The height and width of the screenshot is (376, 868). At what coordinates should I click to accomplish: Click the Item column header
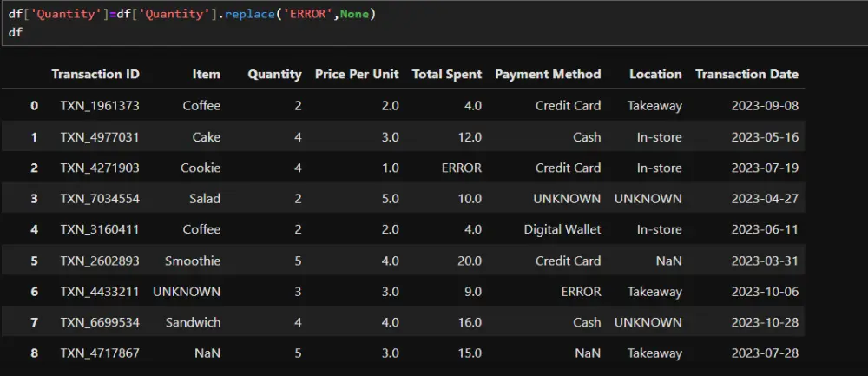pyautogui.click(x=206, y=74)
